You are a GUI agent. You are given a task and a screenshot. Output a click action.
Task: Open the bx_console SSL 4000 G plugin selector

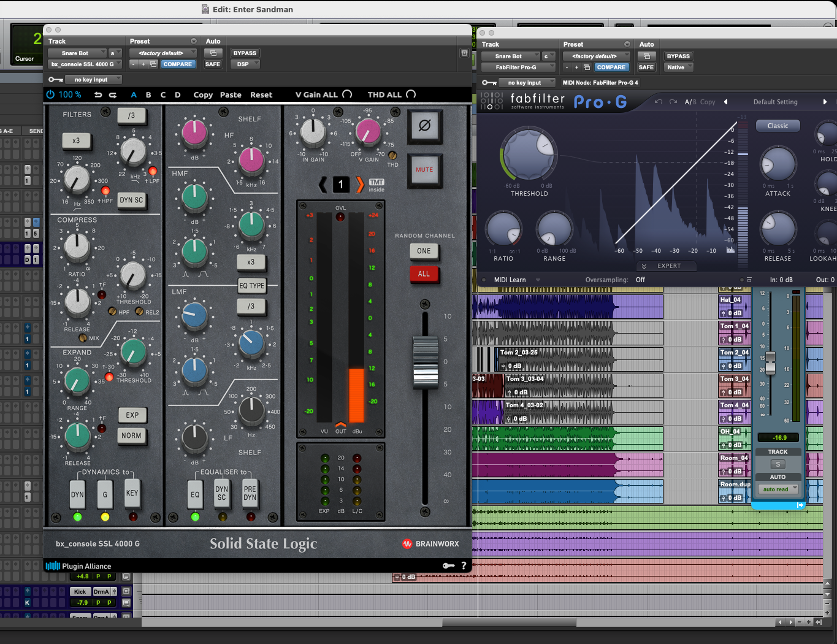tap(85, 64)
